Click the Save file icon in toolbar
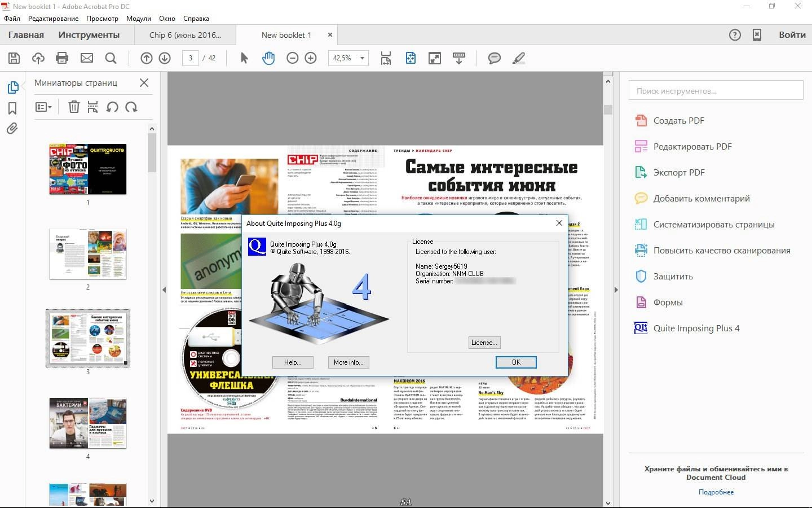The height and width of the screenshot is (508, 812). pos(14,58)
